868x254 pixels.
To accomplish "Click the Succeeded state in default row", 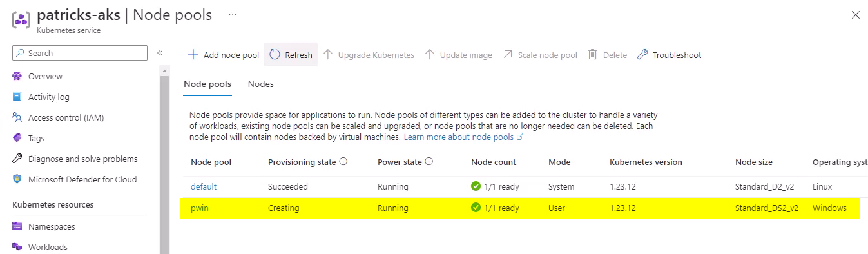I will pyautogui.click(x=288, y=186).
